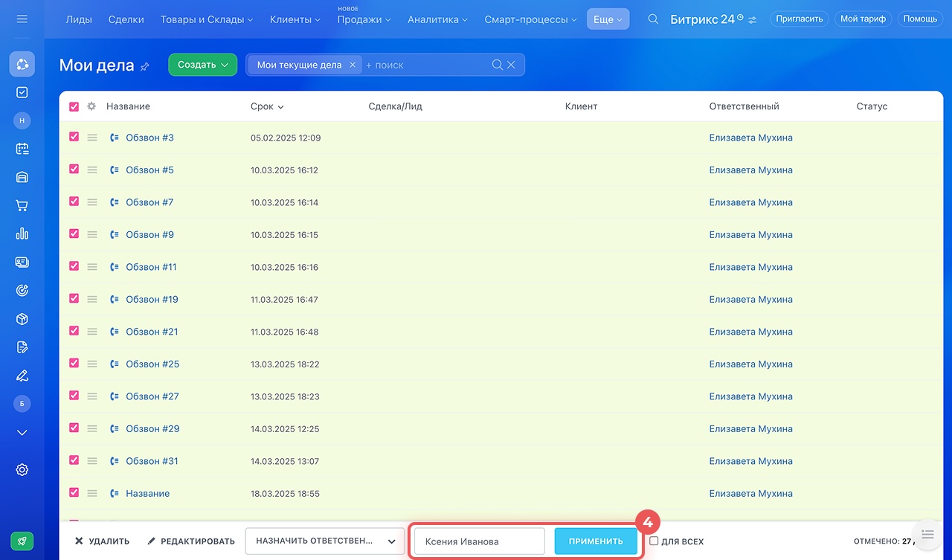
Task: Open the calendar sidebar icon
Action: [22, 149]
